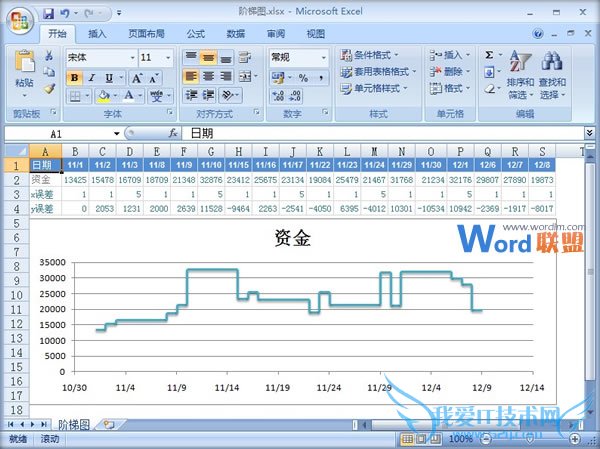The height and width of the screenshot is (449, 600).
Task: Toggle bold formatting
Action: coord(75,78)
